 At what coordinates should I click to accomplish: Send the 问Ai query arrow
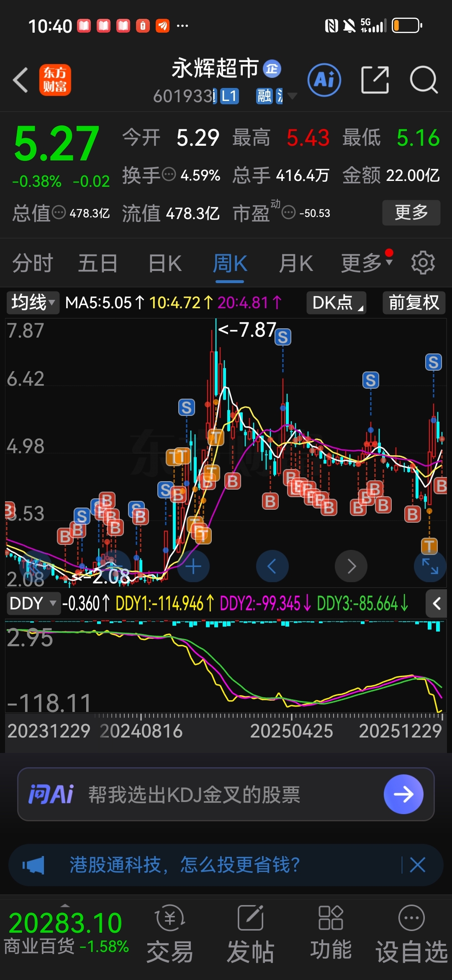point(403,794)
